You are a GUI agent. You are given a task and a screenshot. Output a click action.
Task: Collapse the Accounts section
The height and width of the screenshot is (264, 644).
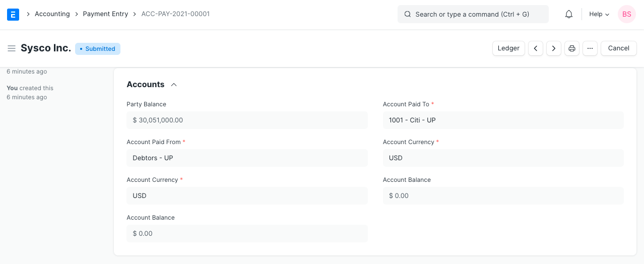tap(174, 85)
